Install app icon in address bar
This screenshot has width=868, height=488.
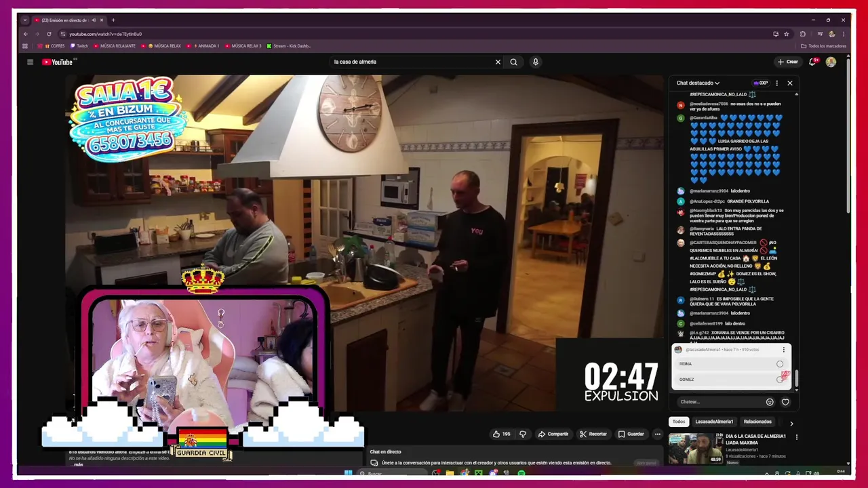(776, 34)
